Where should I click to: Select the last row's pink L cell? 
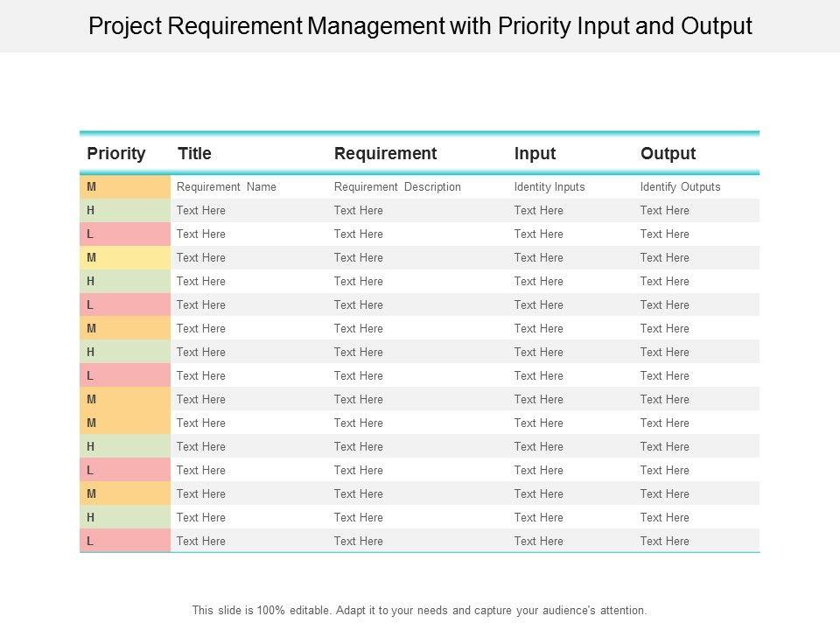click(125, 542)
